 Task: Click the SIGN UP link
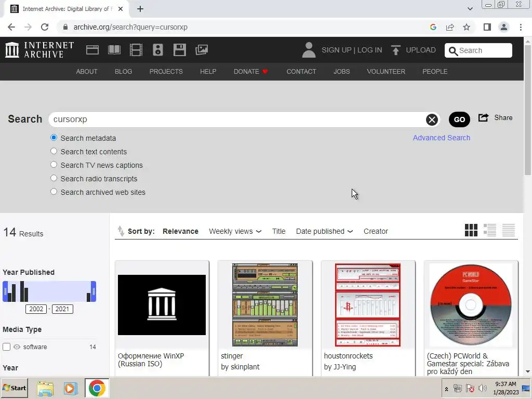(336, 50)
